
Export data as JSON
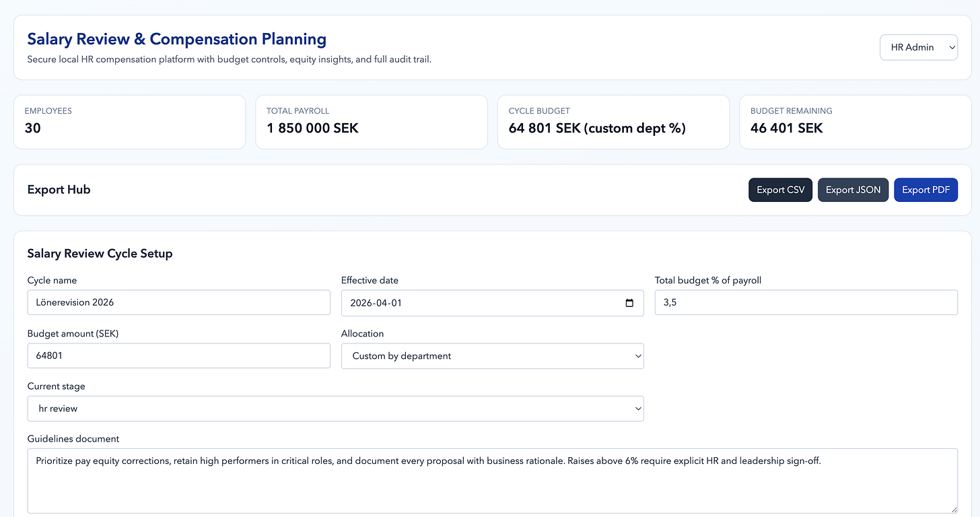pyautogui.click(x=853, y=190)
